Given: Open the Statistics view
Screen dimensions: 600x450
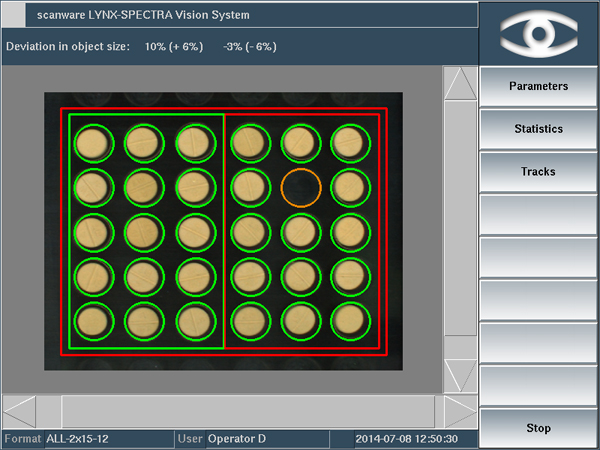Looking at the screenshot, I should tap(538, 129).
